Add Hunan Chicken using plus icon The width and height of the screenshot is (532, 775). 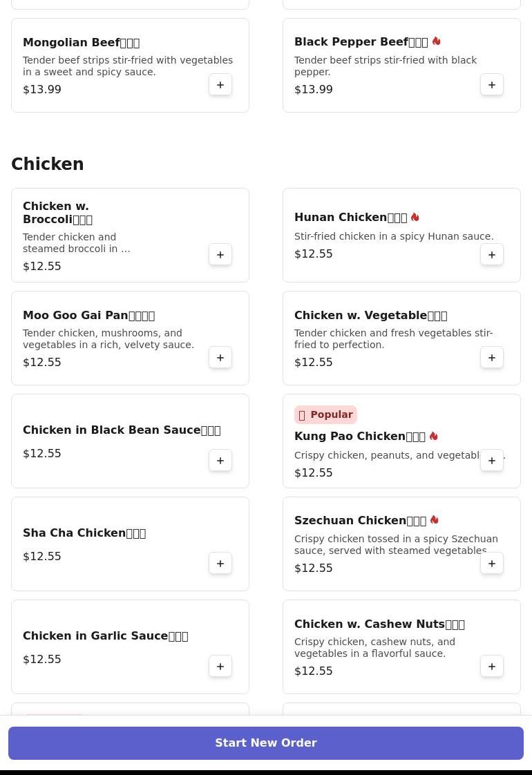pos(492,255)
